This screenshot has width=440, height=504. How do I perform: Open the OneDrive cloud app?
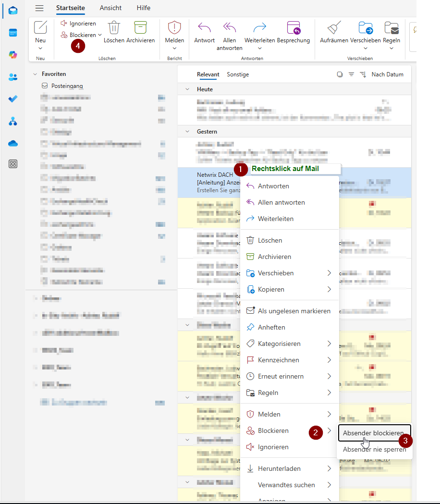13,143
